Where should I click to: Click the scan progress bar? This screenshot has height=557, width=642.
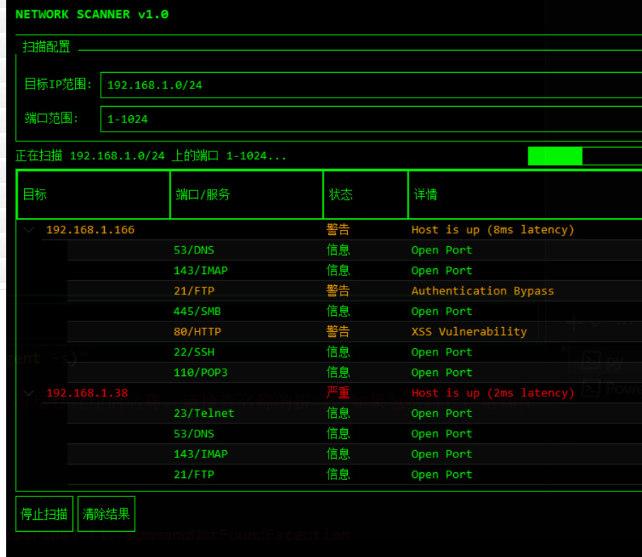(x=584, y=156)
